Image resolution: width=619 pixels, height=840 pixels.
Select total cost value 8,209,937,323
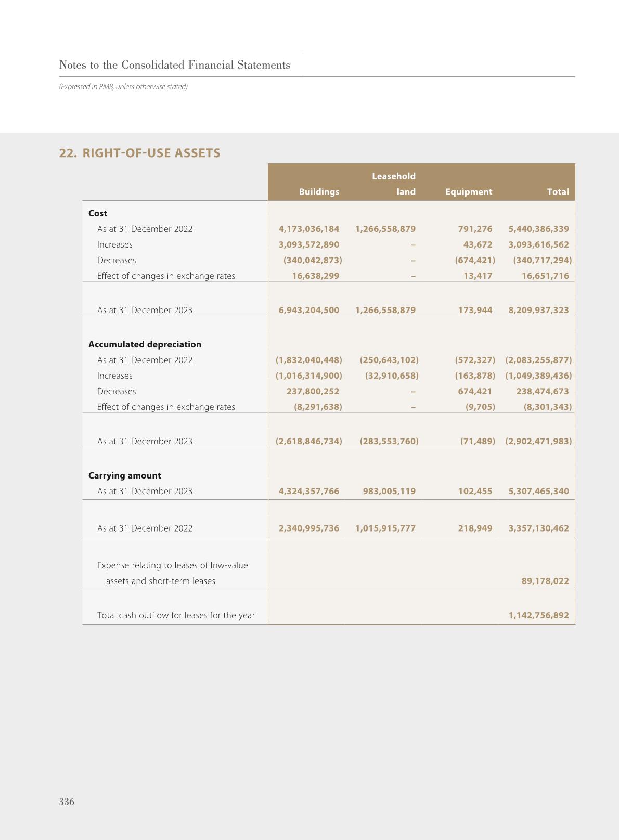[x=538, y=310]
